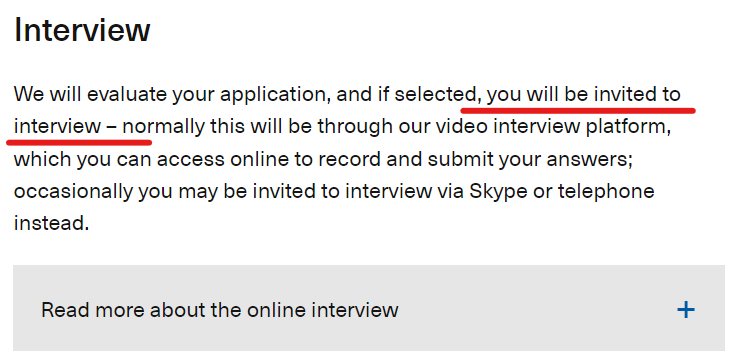The image size is (744, 364).
Task: Click the Interview heading
Action: pyautogui.click(x=82, y=30)
